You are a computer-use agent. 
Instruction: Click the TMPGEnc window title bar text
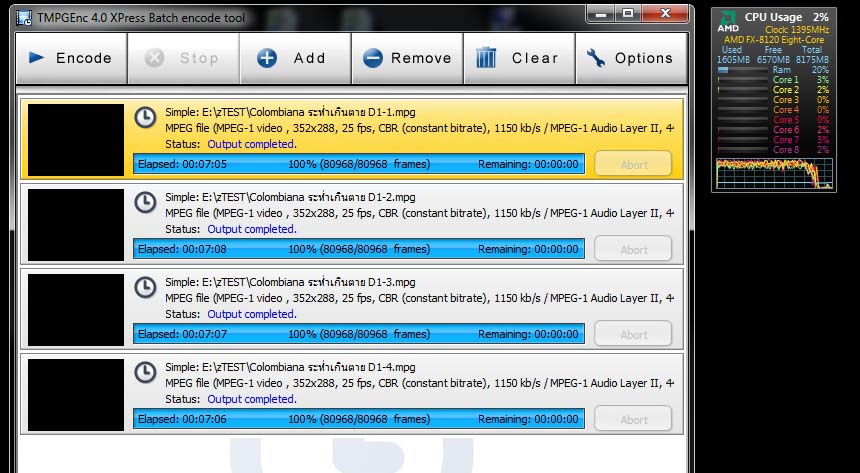141,18
